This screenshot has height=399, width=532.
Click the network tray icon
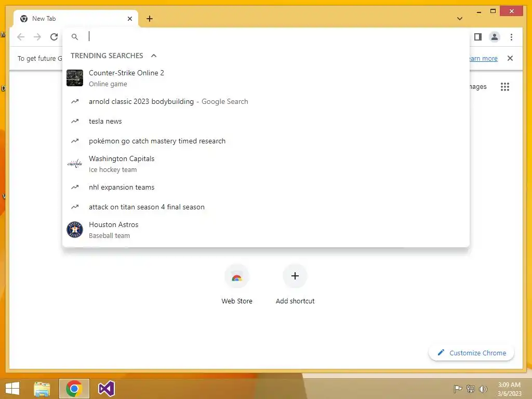pos(471,389)
